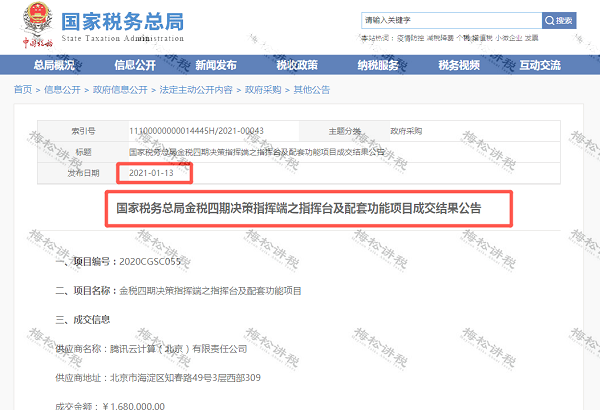Click the 首页 breadcrumb link

point(23,90)
